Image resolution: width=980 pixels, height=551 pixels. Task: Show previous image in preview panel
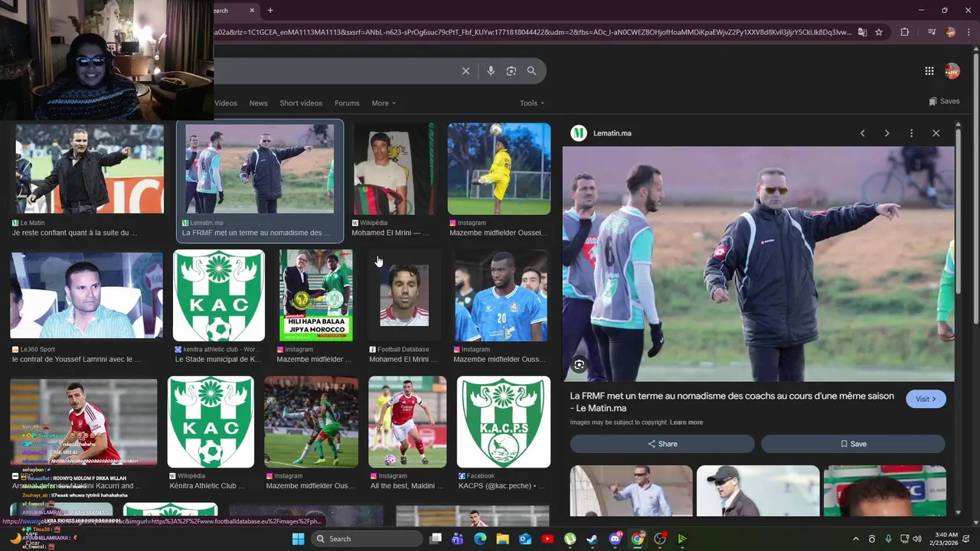coord(862,133)
